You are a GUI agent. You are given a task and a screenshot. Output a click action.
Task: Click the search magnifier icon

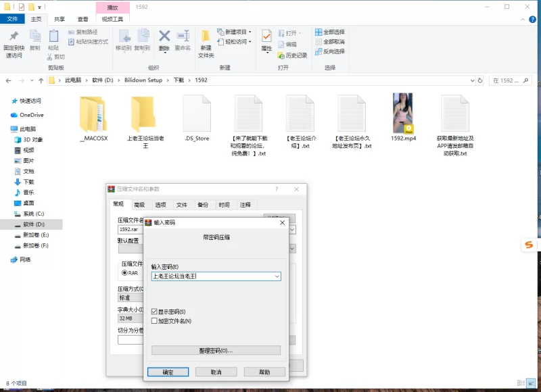click(526, 80)
